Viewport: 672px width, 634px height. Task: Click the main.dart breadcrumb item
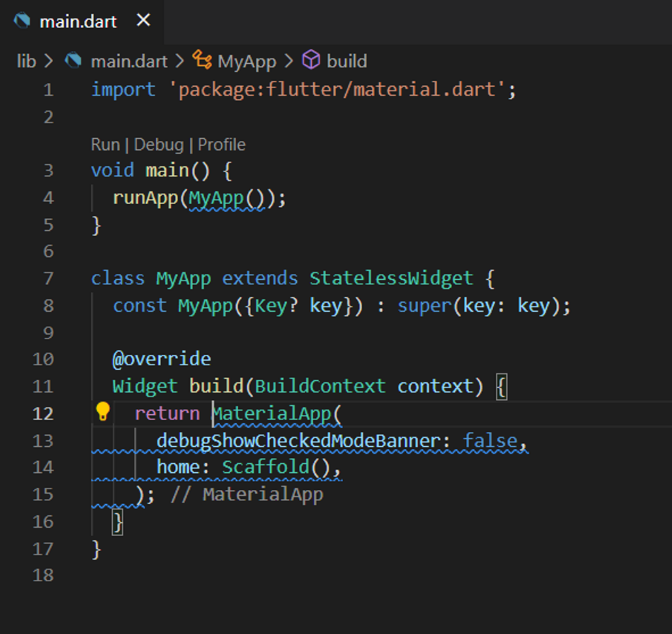click(x=129, y=62)
